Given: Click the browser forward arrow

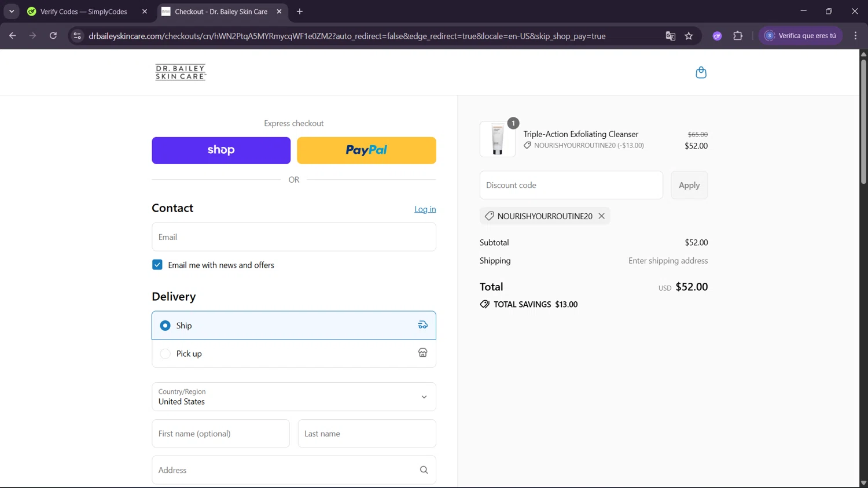Looking at the screenshot, I should point(33,36).
